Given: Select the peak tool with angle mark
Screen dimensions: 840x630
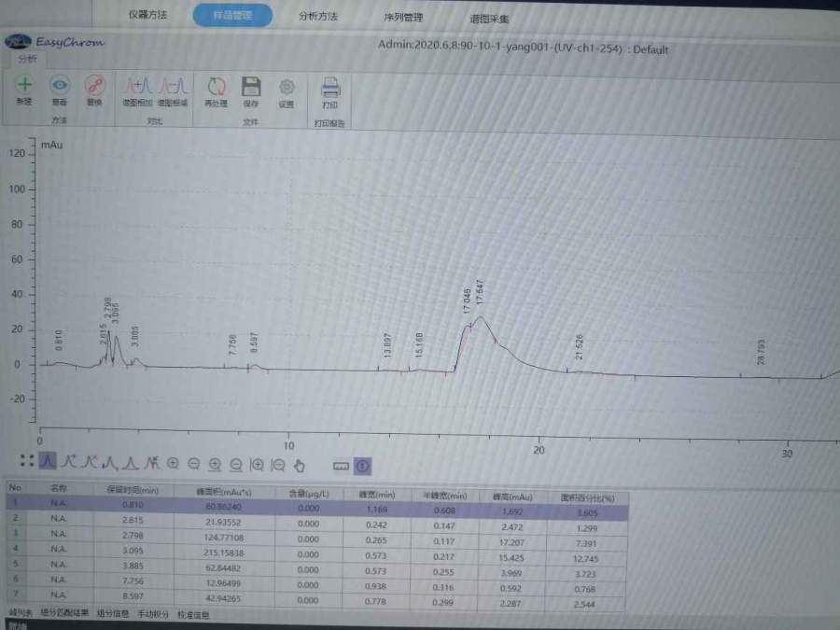Looking at the screenshot, I should pyautogui.click(x=90, y=462).
